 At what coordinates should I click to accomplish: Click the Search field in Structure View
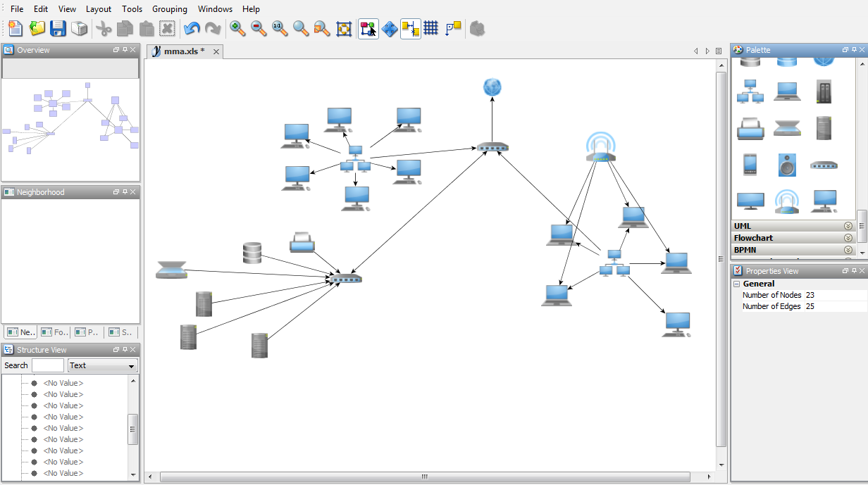48,365
